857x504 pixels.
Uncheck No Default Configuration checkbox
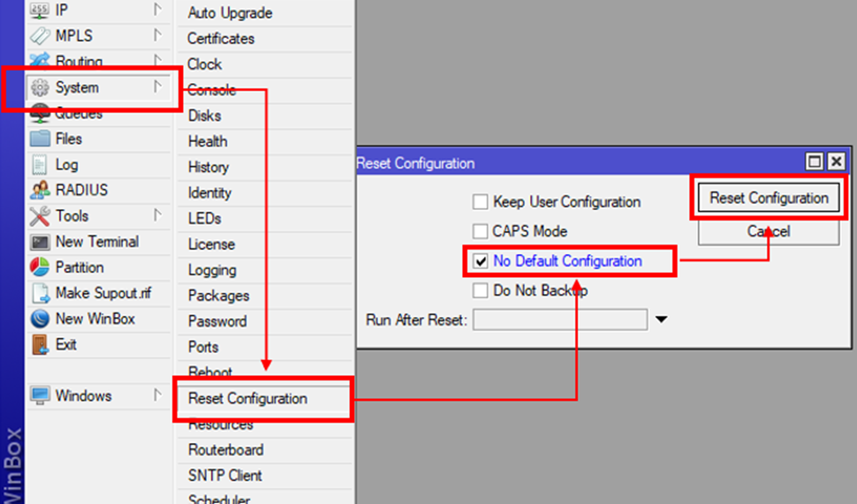pos(480,261)
